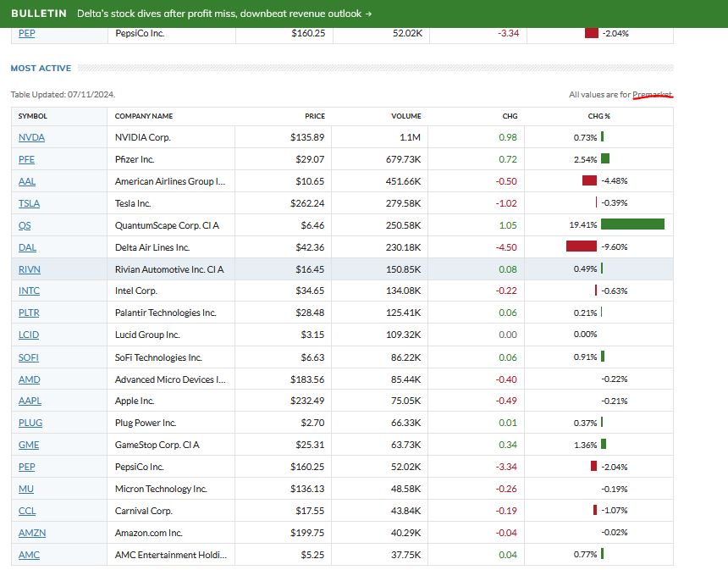Click the VOLUME column header
This screenshot has height=570, width=728.
(x=405, y=116)
